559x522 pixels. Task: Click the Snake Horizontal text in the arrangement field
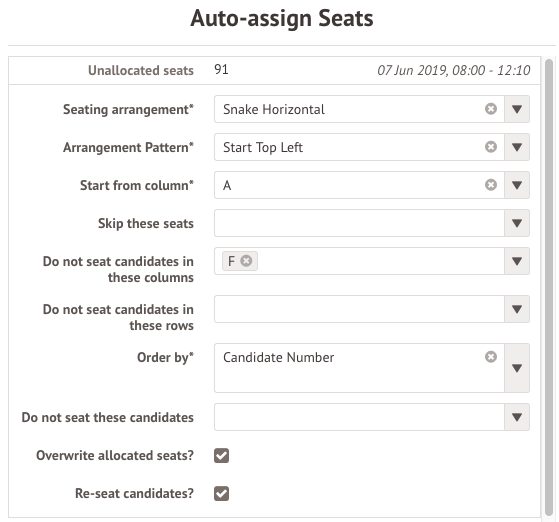[274, 109]
